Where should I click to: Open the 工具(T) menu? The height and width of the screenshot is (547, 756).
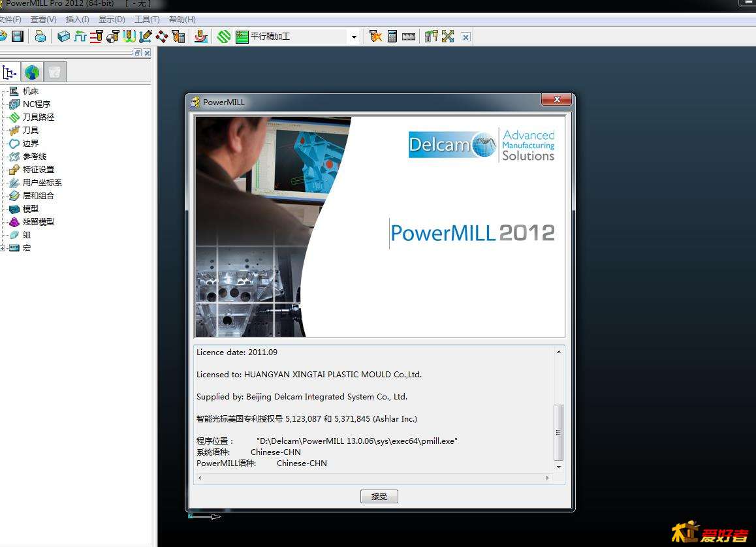[147, 20]
